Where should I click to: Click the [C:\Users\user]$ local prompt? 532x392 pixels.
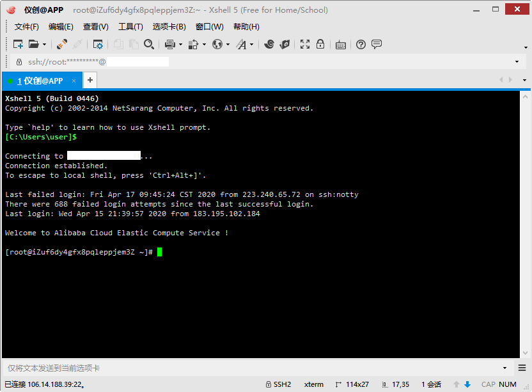pyautogui.click(x=41, y=137)
